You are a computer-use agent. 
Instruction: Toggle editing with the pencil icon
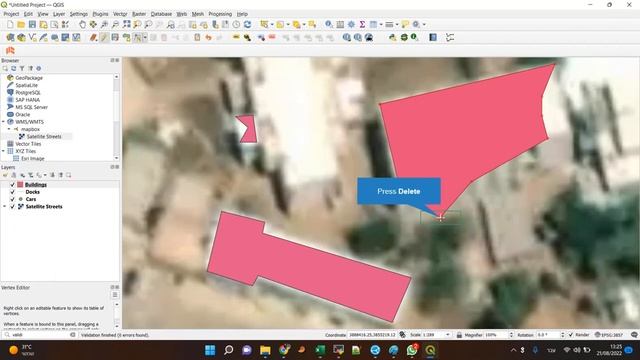[x=104, y=38]
